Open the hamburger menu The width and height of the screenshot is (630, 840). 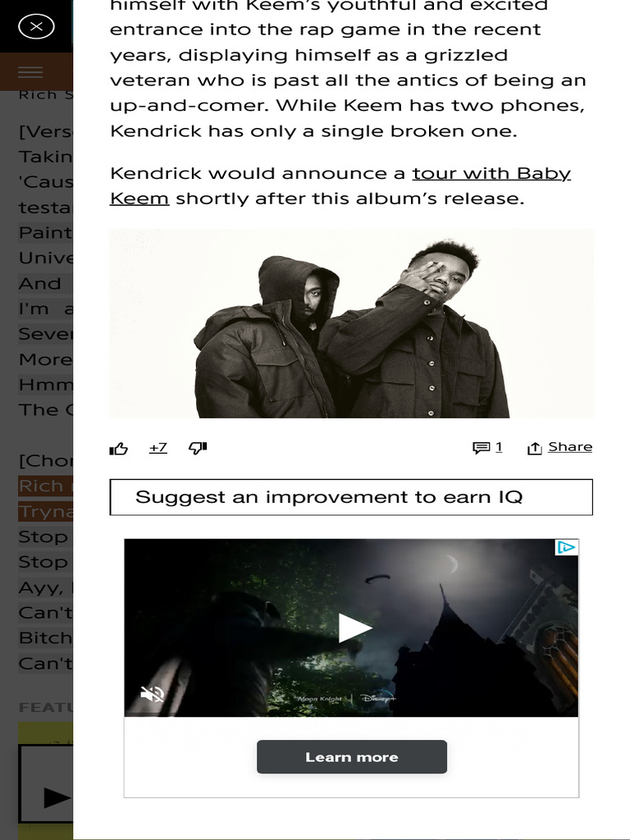(x=30, y=72)
